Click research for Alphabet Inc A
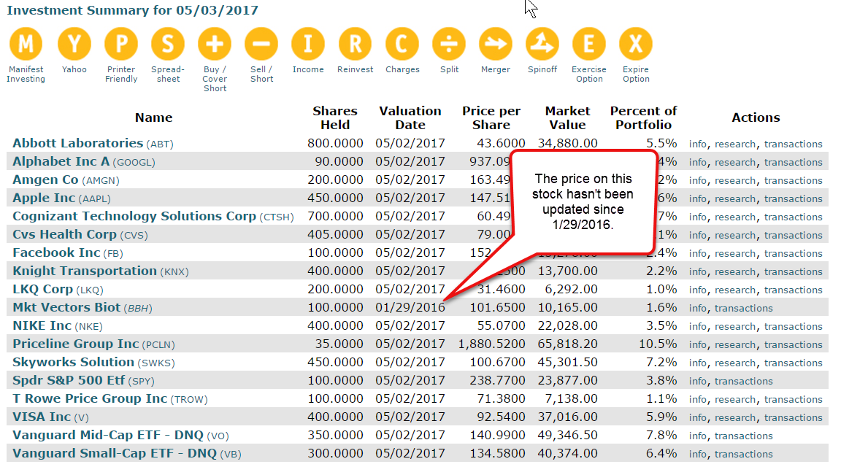This screenshot has height=475, width=868. 735,162
